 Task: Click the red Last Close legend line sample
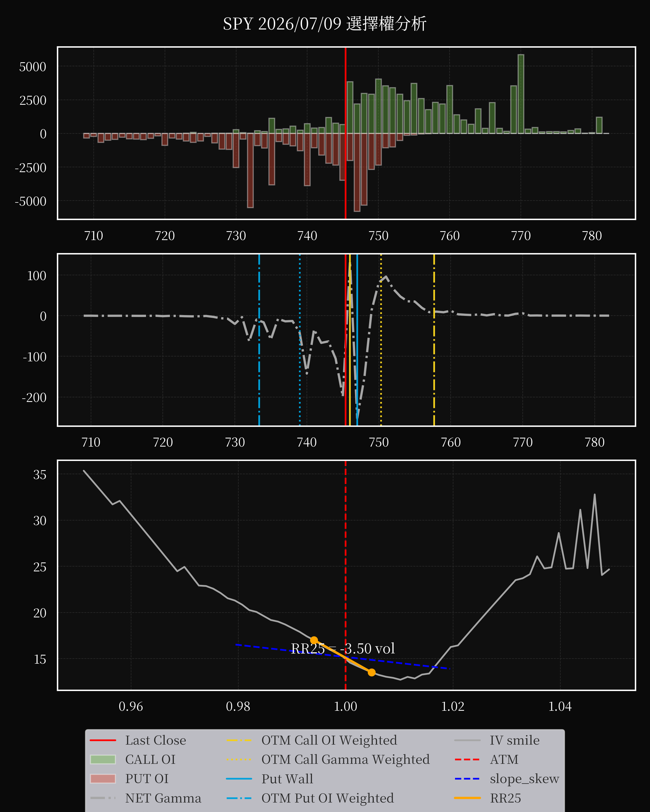tap(103, 741)
